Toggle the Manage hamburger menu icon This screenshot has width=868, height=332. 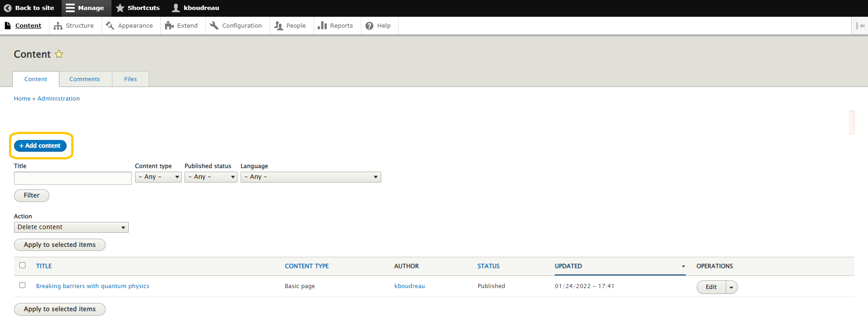click(70, 8)
